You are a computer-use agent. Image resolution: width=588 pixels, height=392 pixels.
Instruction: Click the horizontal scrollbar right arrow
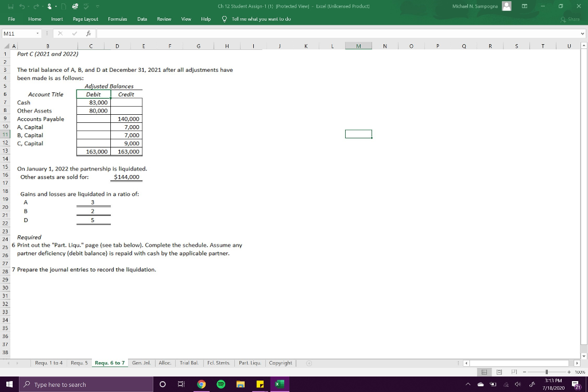577,363
